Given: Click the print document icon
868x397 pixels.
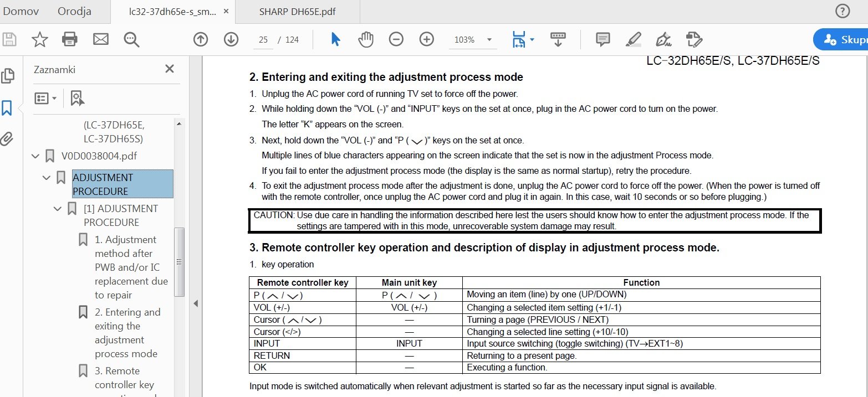Looking at the screenshot, I should tap(70, 39).
